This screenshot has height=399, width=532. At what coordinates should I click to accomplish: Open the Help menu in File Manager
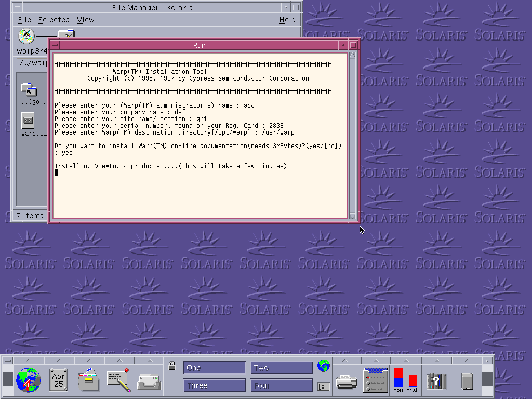[287, 20]
